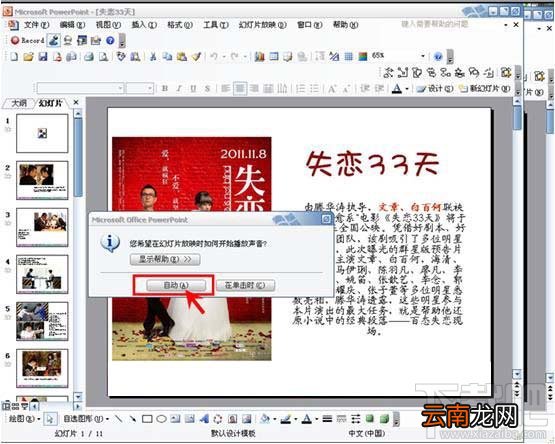The image size is (555, 444).
Task: Select the Line drawing tool
Action: pyautogui.click(x=119, y=419)
